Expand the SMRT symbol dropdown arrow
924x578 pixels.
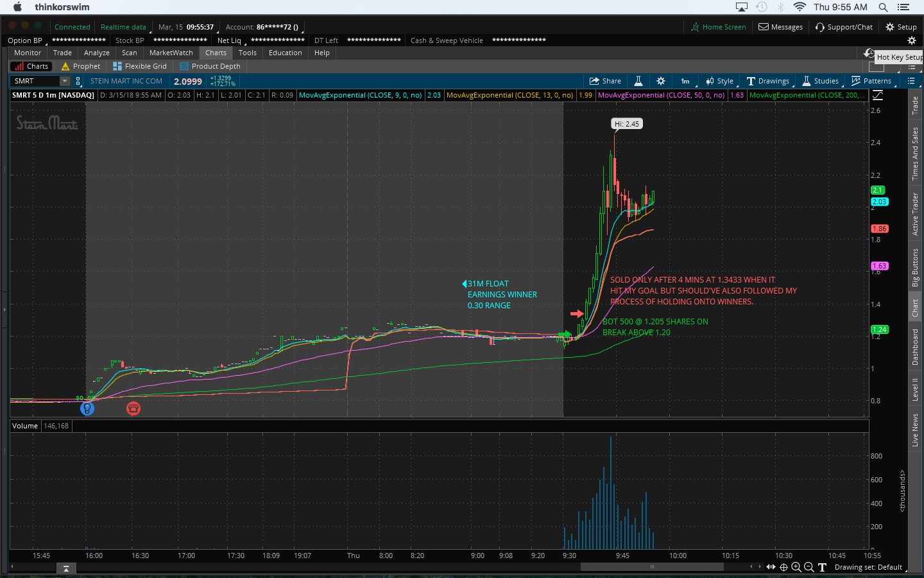coord(65,81)
